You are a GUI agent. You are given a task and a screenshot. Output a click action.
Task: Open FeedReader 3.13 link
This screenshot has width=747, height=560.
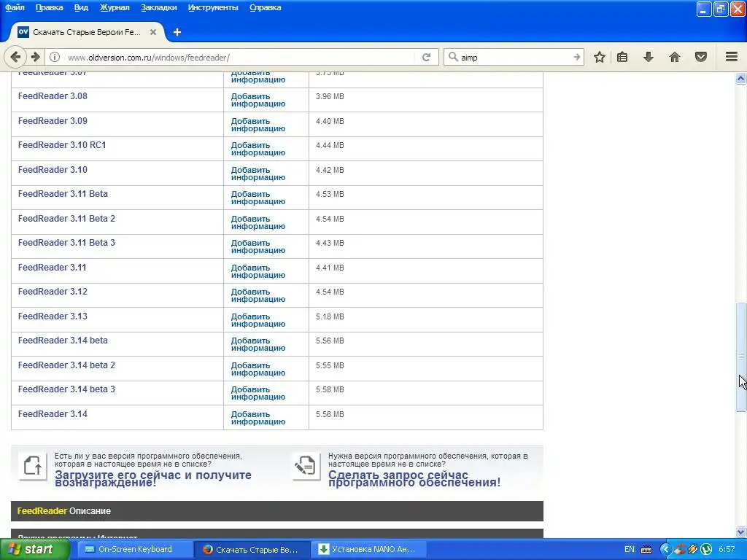[x=53, y=316]
